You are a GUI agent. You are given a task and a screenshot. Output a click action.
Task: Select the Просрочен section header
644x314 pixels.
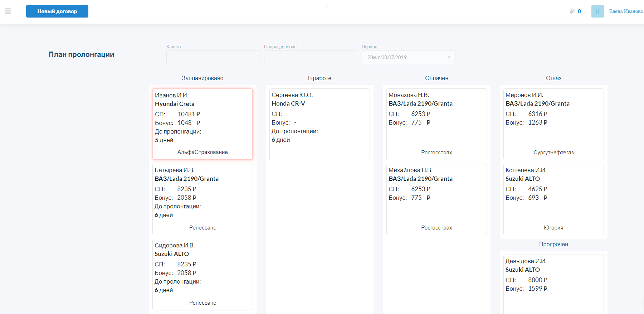pyautogui.click(x=553, y=244)
